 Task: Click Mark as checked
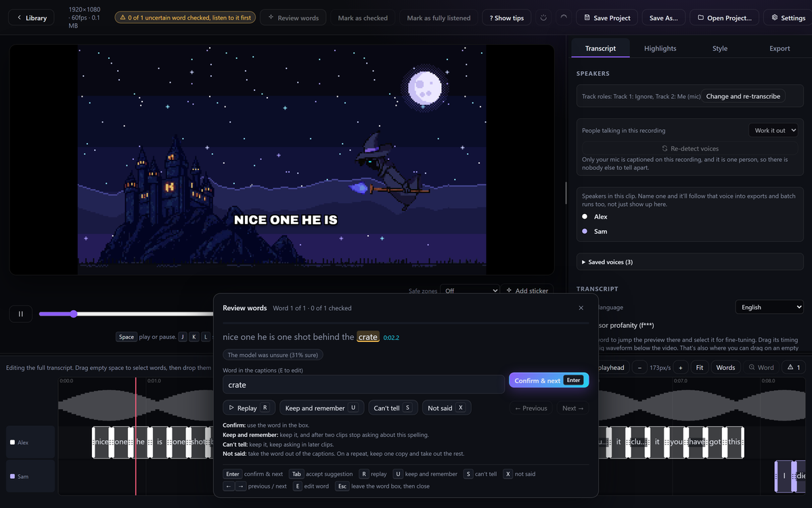pos(363,18)
